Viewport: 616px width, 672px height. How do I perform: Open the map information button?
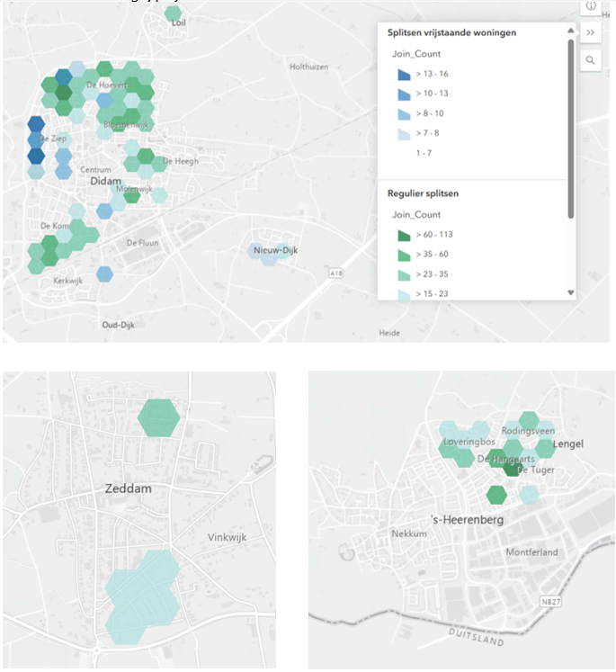pos(591,6)
